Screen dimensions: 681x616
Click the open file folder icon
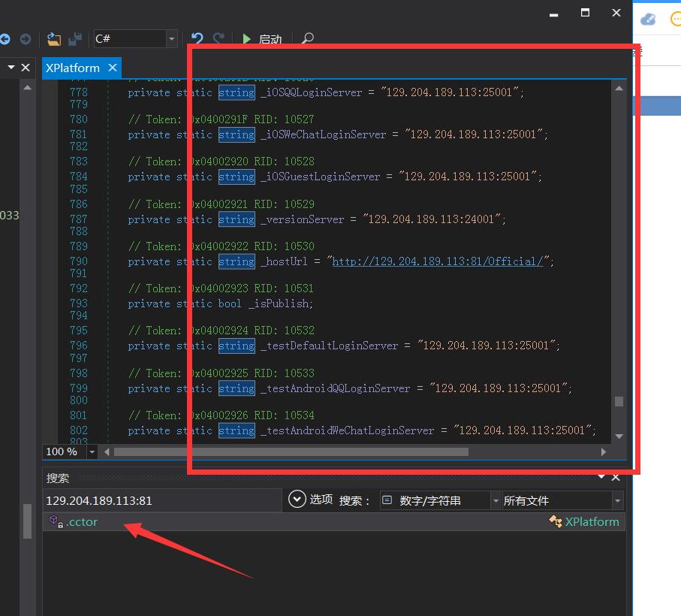click(x=53, y=39)
